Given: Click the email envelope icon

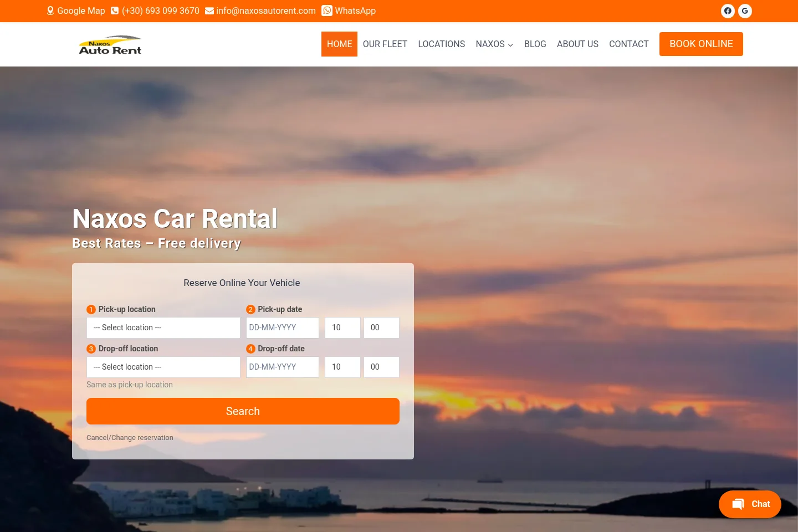Looking at the screenshot, I should (x=209, y=11).
